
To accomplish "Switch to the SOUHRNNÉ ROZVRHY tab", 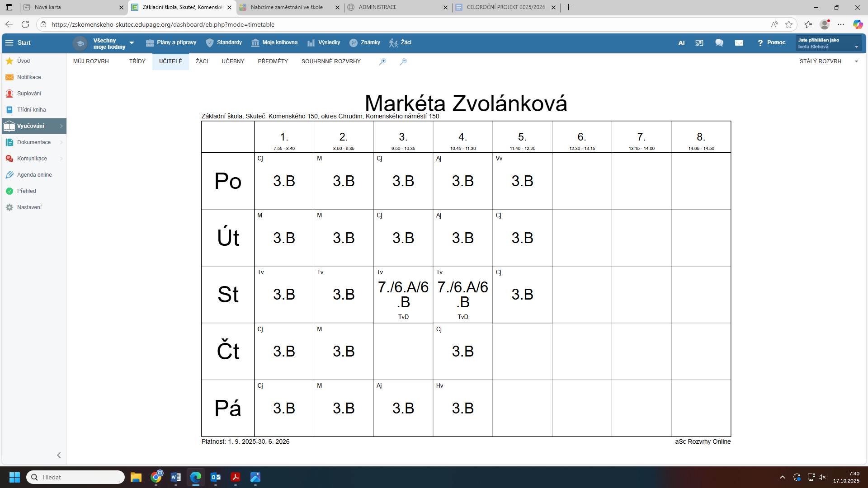I will coord(331,61).
